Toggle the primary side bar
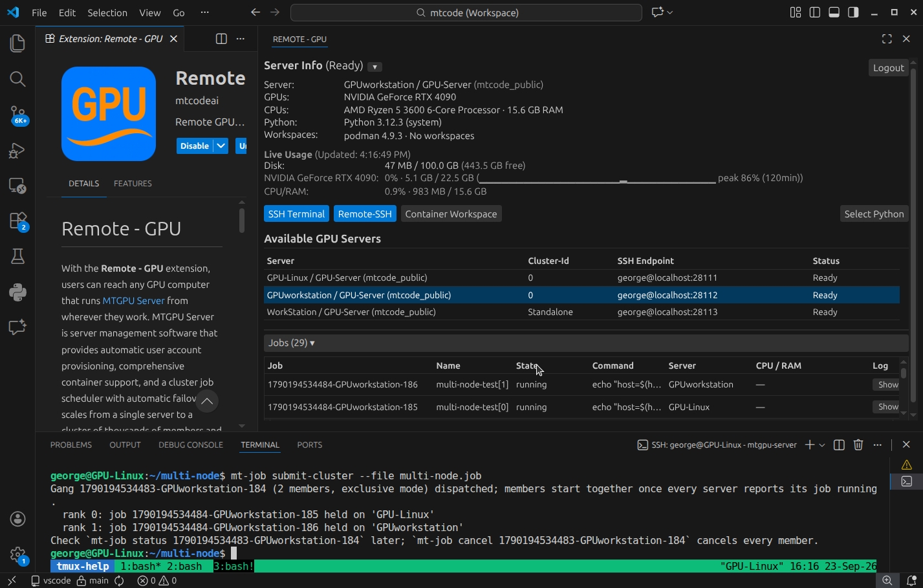 coord(815,12)
